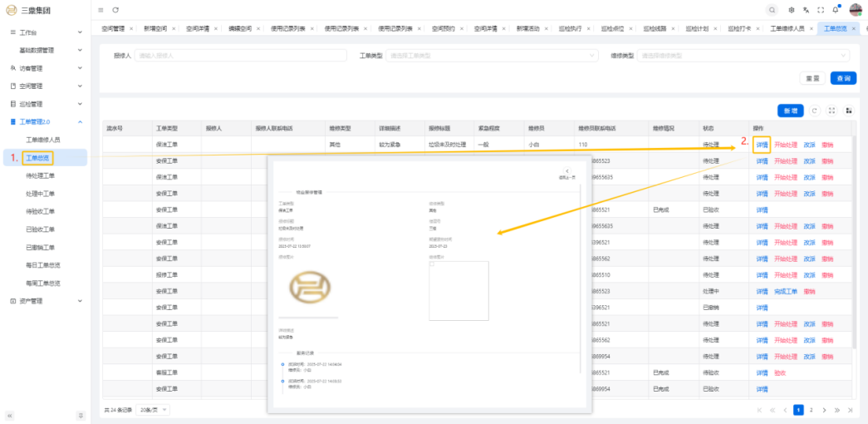
Task: Click the blue 查询 button
Action: click(843, 78)
